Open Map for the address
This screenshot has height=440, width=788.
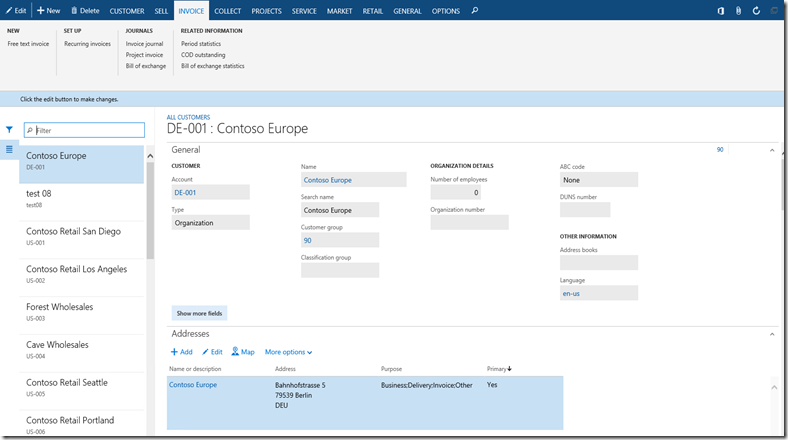click(243, 352)
